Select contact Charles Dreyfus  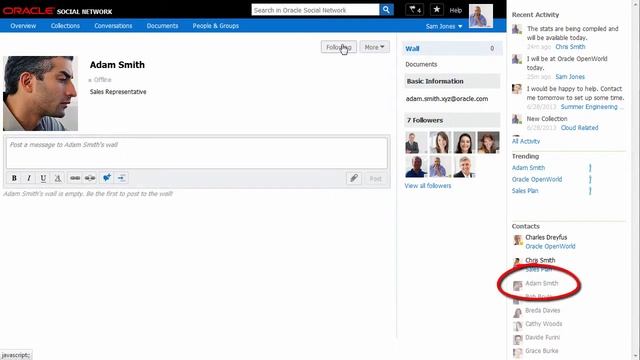click(546, 237)
